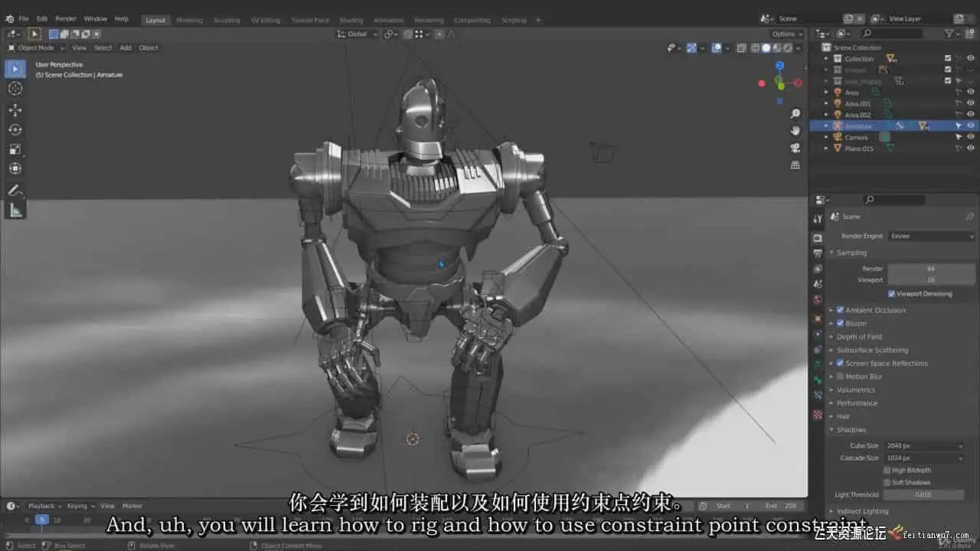Hide the Plane.015 object in outliner

pyautogui.click(x=970, y=148)
